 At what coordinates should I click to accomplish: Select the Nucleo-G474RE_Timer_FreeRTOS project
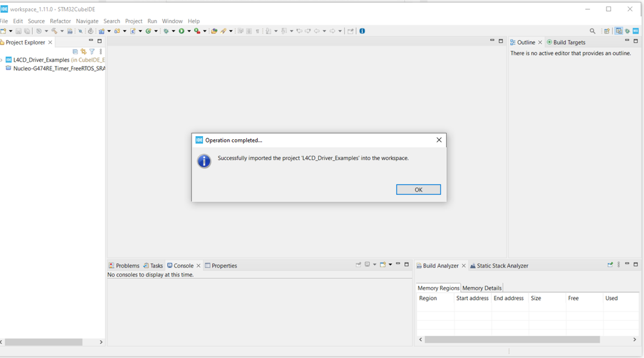coord(55,68)
